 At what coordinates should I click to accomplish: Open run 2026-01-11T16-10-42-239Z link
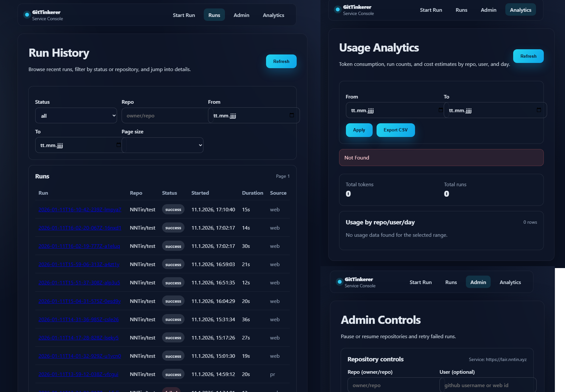(80, 210)
